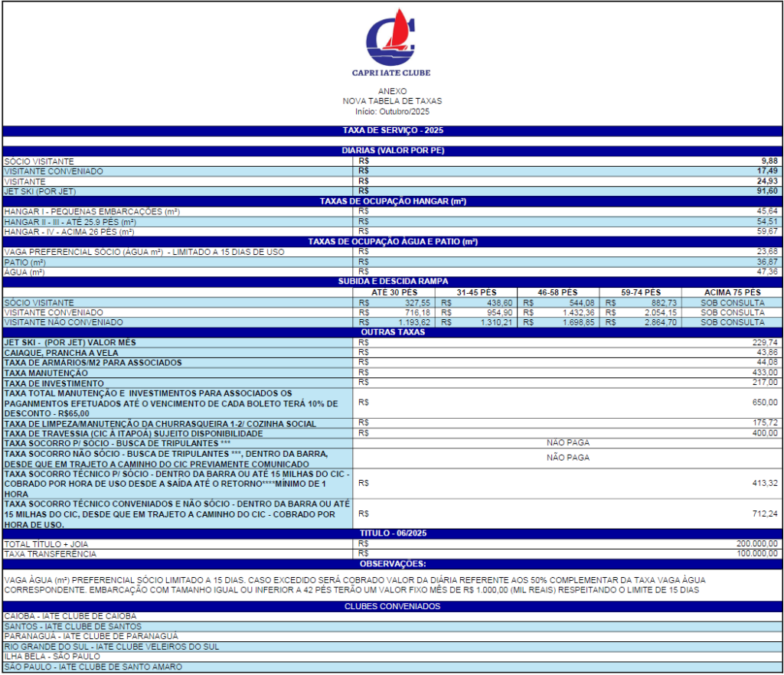The width and height of the screenshot is (784, 675).
Task: Click the JET SKI (POR JET) daily value 91,60
Action: tap(766, 191)
